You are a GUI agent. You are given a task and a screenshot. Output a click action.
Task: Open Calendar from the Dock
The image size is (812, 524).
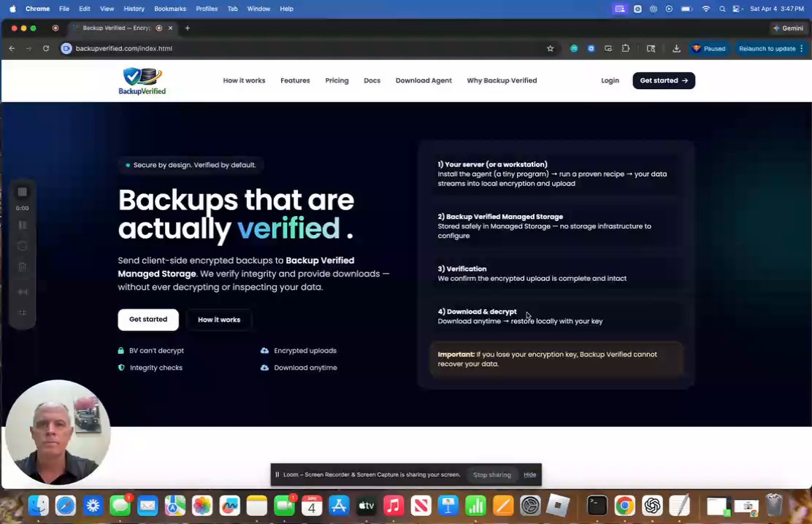312,505
